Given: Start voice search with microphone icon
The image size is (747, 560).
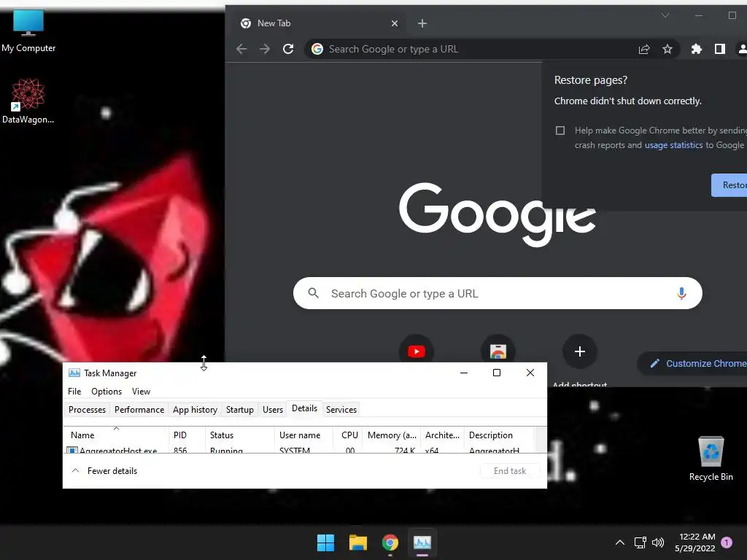Looking at the screenshot, I should pyautogui.click(x=681, y=293).
